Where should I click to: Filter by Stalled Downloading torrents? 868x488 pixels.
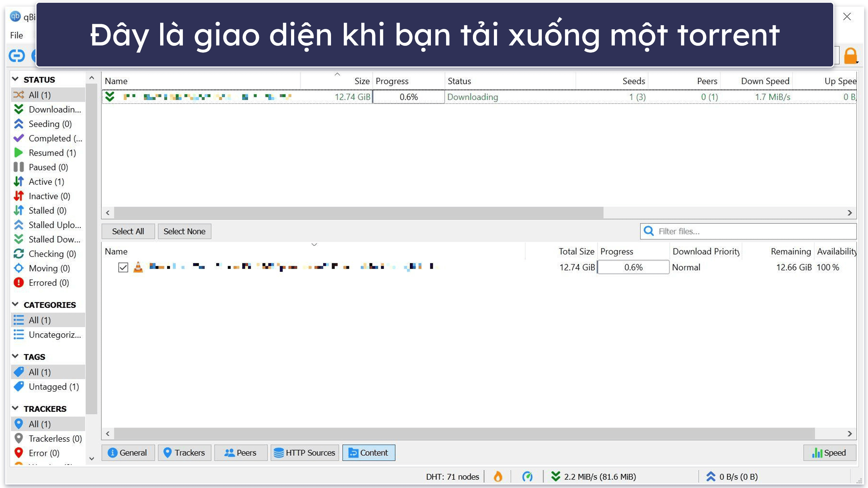point(48,239)
